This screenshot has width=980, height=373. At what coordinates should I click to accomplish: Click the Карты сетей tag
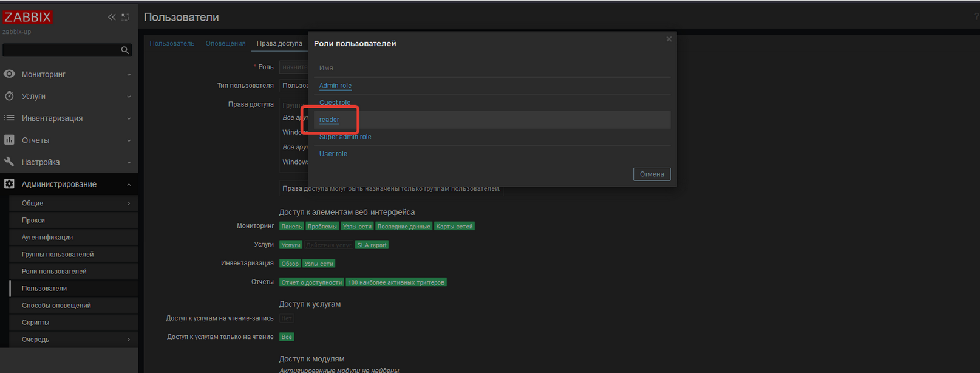(x=454, y=227)
